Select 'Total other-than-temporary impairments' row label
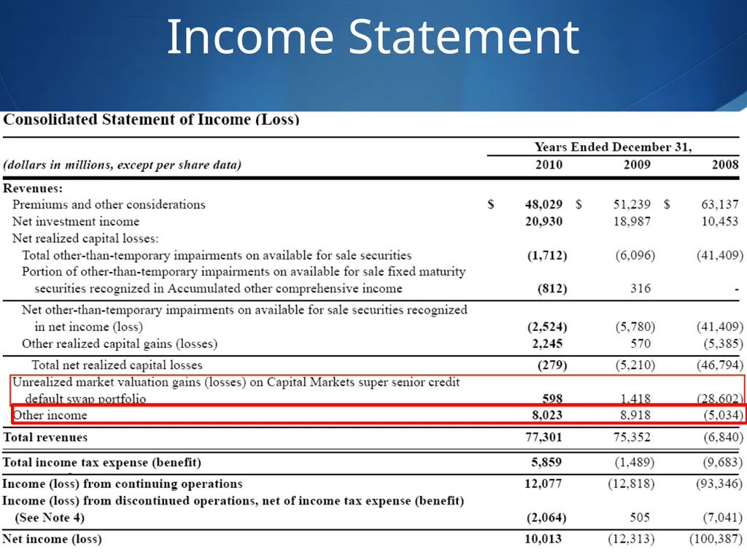This screenshot has width=747, height=560. click(x=217, y=255)
